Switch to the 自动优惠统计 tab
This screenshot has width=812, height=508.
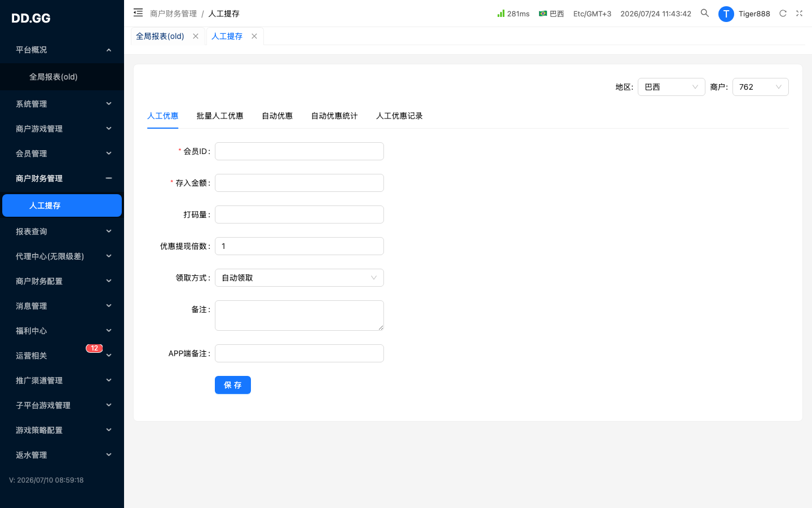[x=334, y=116]
